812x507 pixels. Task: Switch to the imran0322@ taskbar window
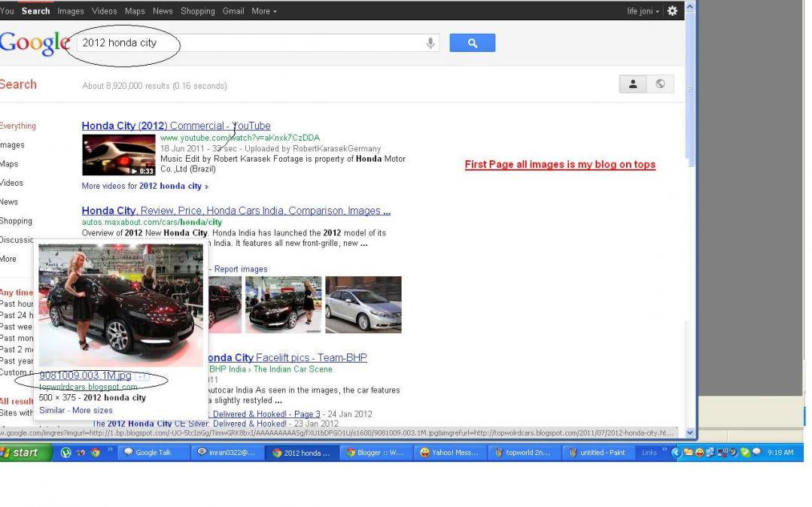click(227, 453)
